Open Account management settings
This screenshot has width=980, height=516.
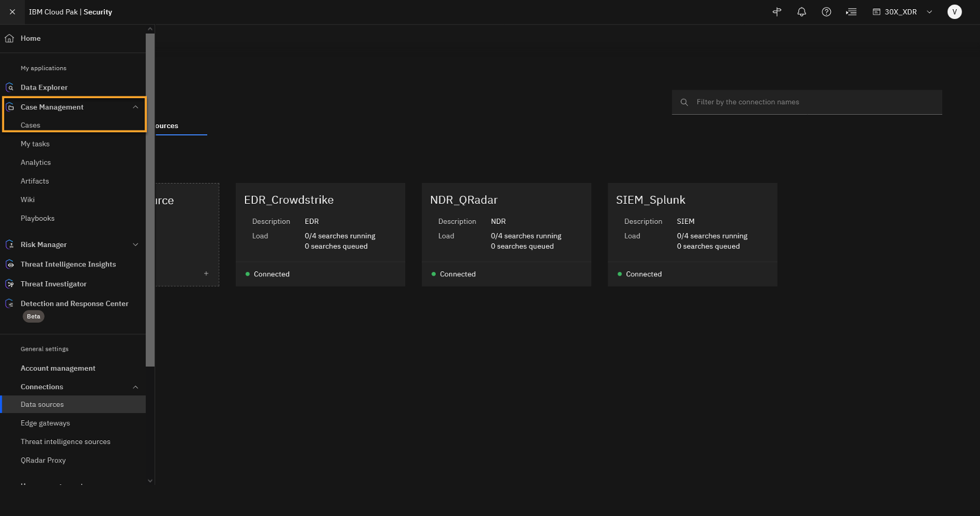point(58,368)
